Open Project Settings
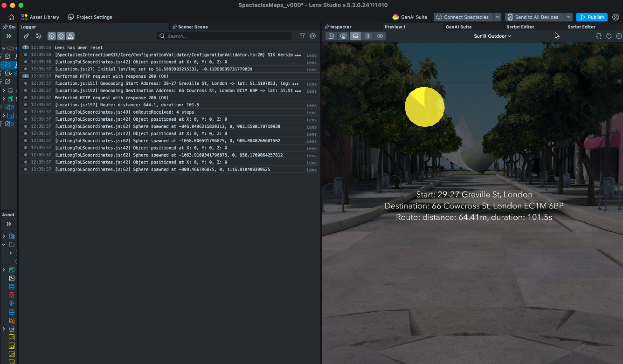 click(x=90, y=17)
